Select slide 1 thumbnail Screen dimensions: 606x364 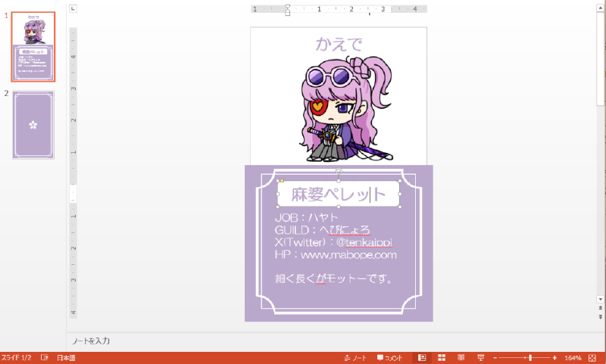coord(33,47)
